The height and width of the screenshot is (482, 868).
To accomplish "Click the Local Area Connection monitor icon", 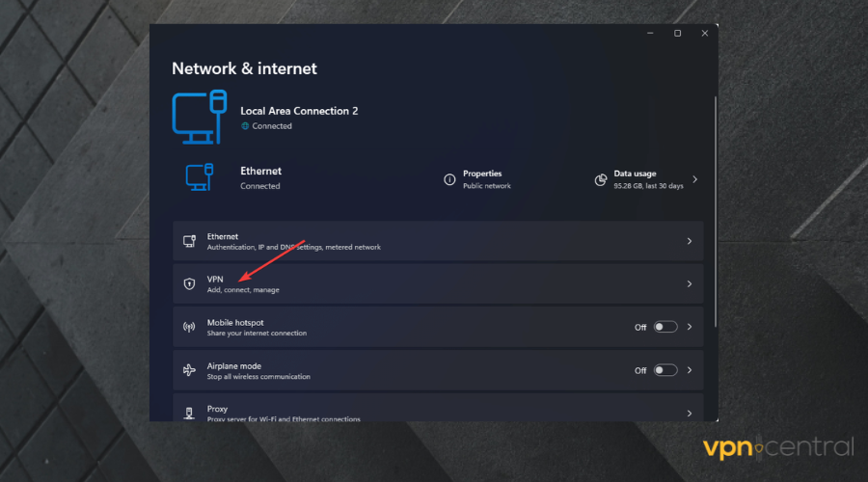I will 200,117.
